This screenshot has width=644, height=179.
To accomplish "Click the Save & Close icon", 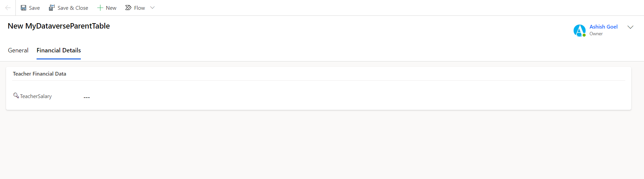I will 52,8.
